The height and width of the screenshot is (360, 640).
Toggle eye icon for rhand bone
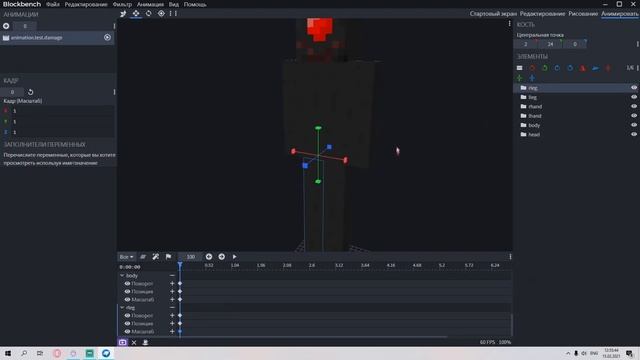point(634,107)
